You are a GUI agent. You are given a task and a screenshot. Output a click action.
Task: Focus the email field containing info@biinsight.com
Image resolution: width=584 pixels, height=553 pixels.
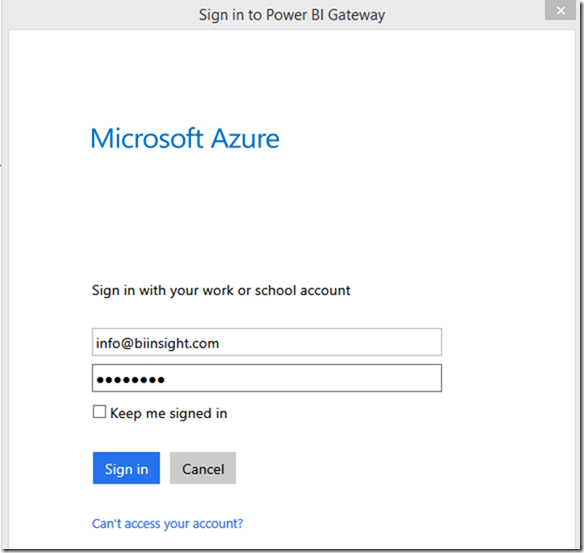tap(267, 342)
